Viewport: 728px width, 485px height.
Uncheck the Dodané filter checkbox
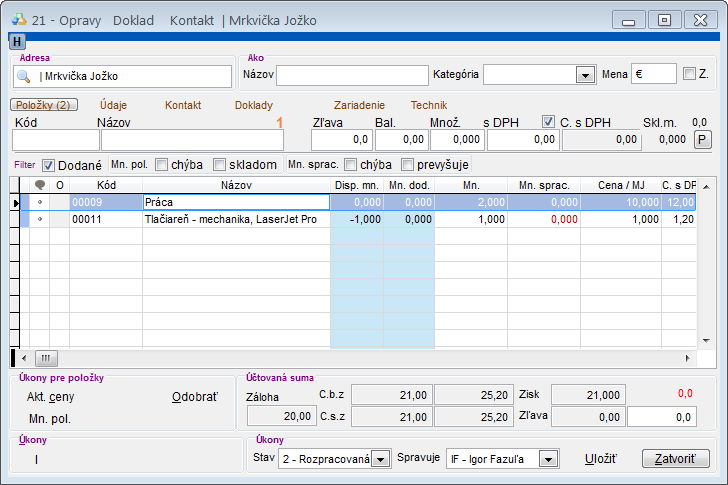click(x=49, y=164)
